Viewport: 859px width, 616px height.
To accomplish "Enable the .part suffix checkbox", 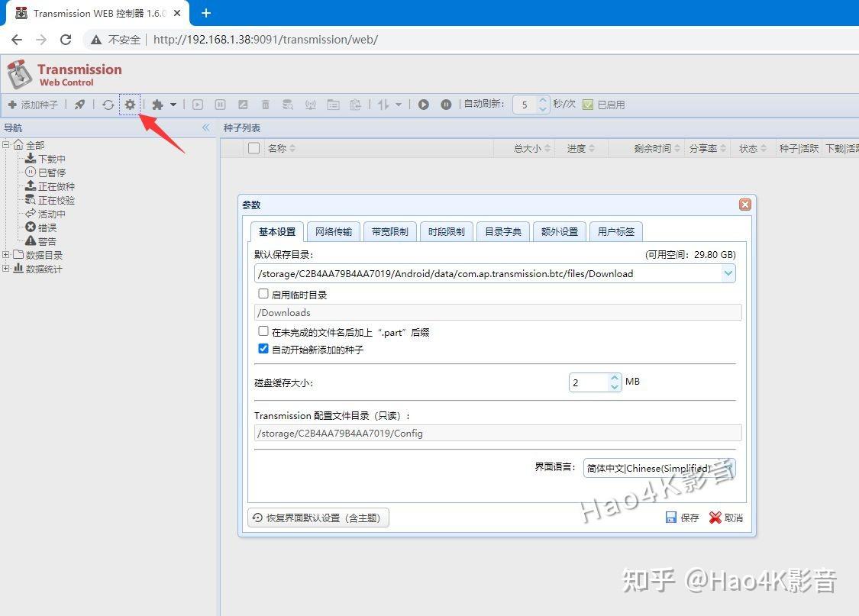I will point(263,331).
